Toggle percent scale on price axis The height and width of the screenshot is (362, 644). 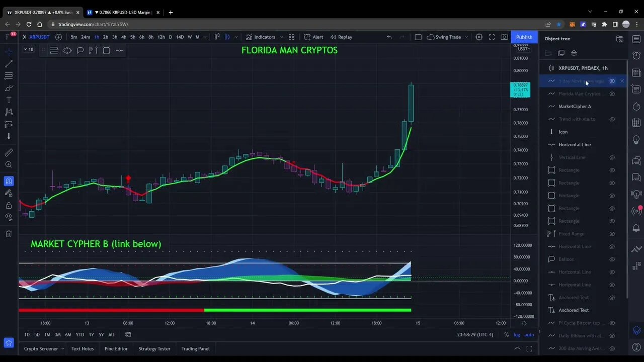[506, 334]
